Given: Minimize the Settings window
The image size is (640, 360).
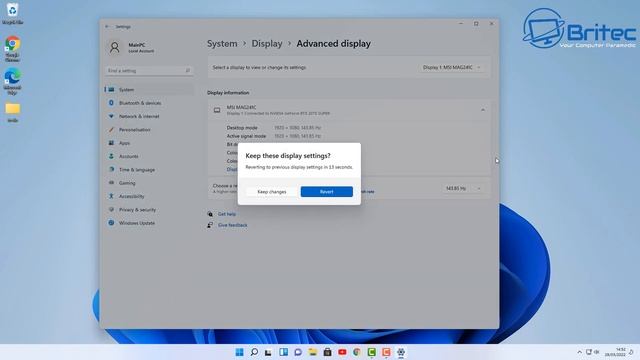Looking at the screenshot, I should coord(461,24).
